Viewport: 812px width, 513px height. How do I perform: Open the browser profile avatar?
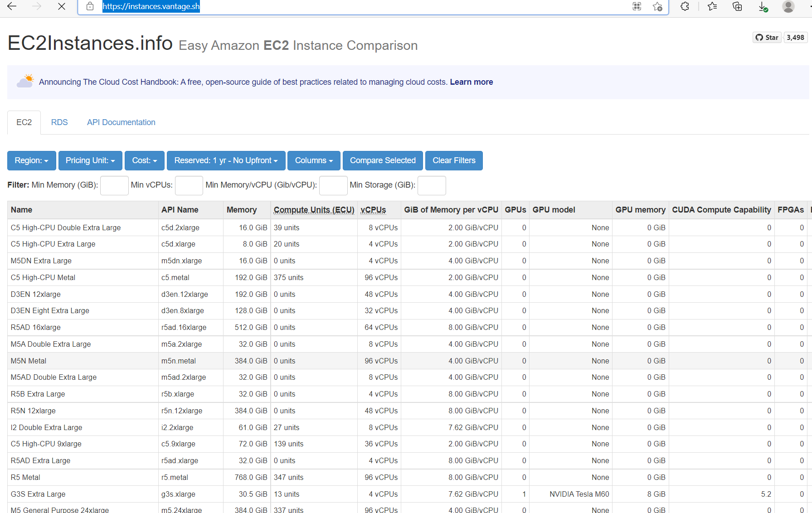pyautogui.click(x=788, y=6)
